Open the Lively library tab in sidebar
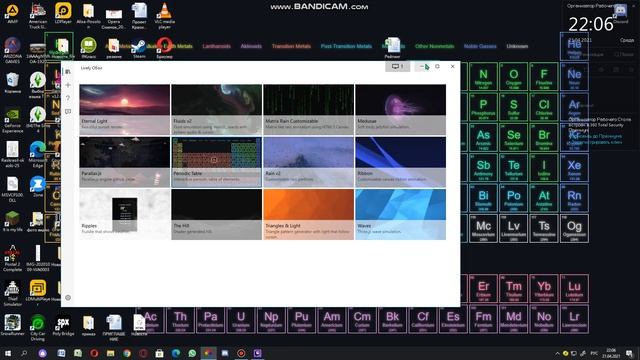Viewport: 640px width, 360px height. 68,72
